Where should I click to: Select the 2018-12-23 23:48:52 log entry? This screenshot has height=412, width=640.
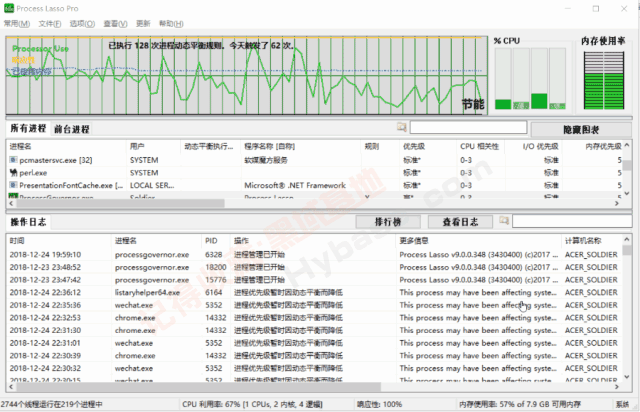coord(314,267)
